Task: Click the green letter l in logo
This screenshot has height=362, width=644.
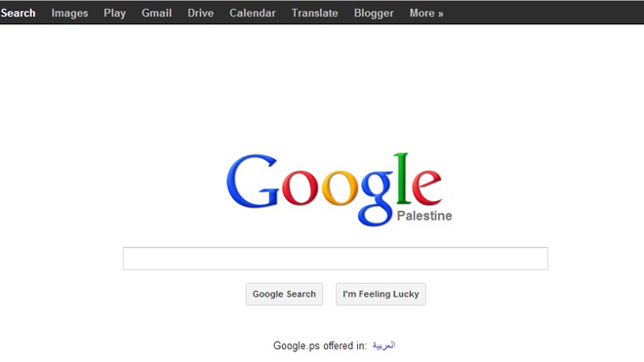Action: pyautogui.click(x=402, y=179)
